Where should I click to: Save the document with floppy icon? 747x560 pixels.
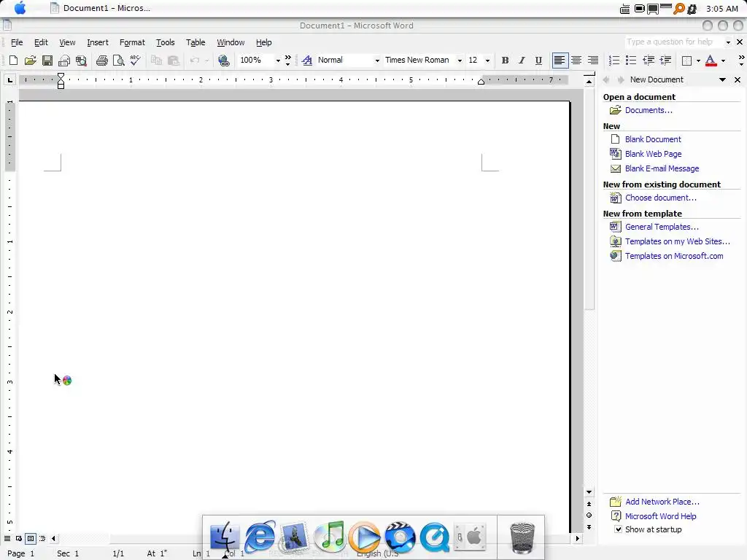click(47, 61)
